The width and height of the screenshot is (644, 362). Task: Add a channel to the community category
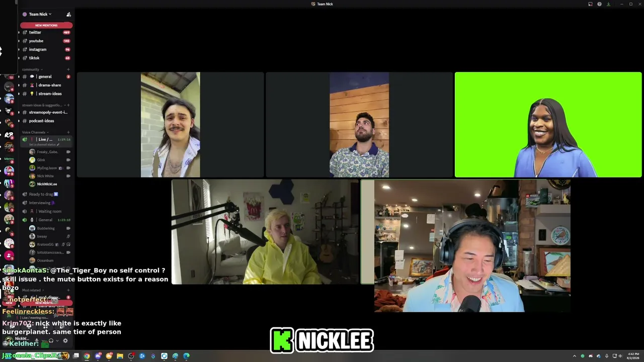tap(68, 69)
